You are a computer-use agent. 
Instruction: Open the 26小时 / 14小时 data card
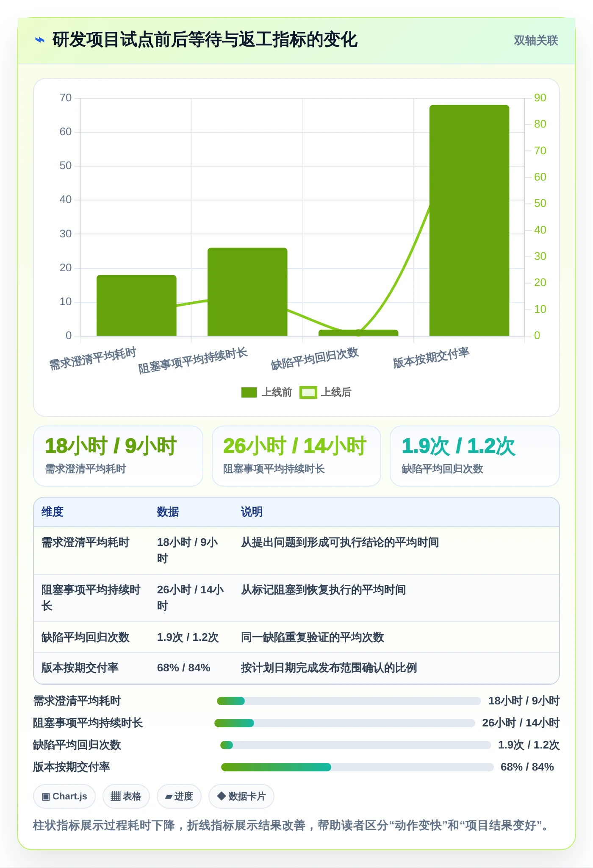pos(296,456)
